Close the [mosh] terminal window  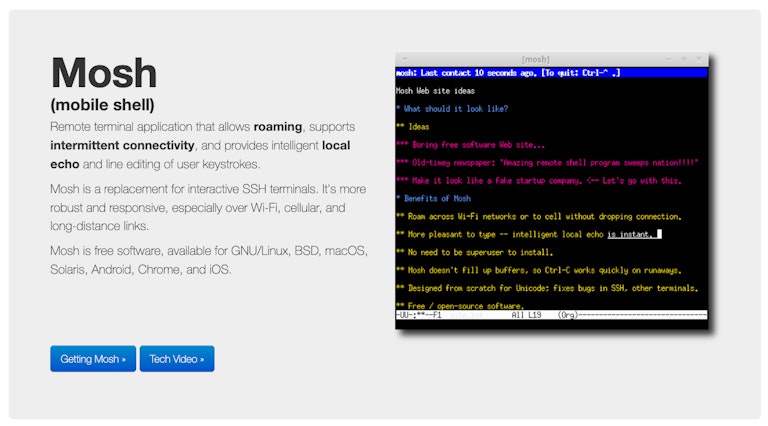point(699,59)
